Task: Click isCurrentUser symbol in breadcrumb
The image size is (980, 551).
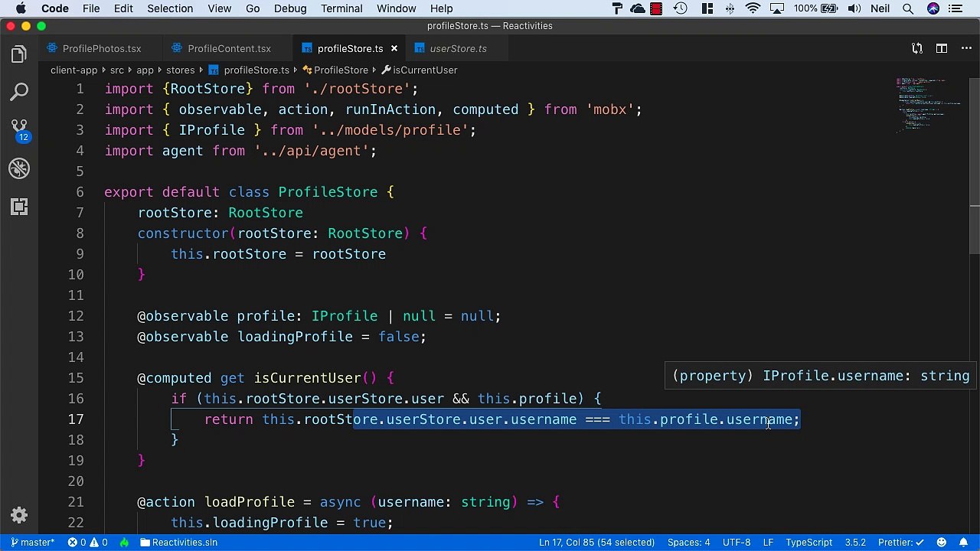Action: [x=419, y=70]
